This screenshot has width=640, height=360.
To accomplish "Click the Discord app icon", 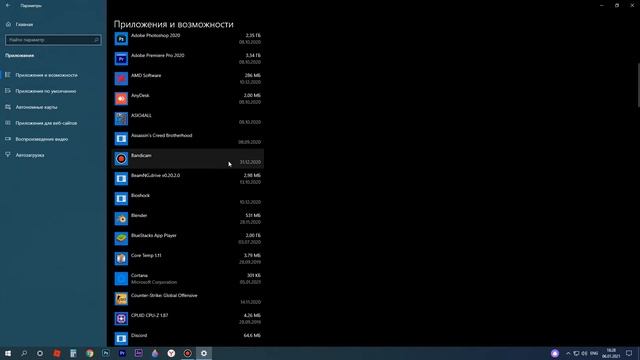I will pyautogui.click(x=121, y=339).
